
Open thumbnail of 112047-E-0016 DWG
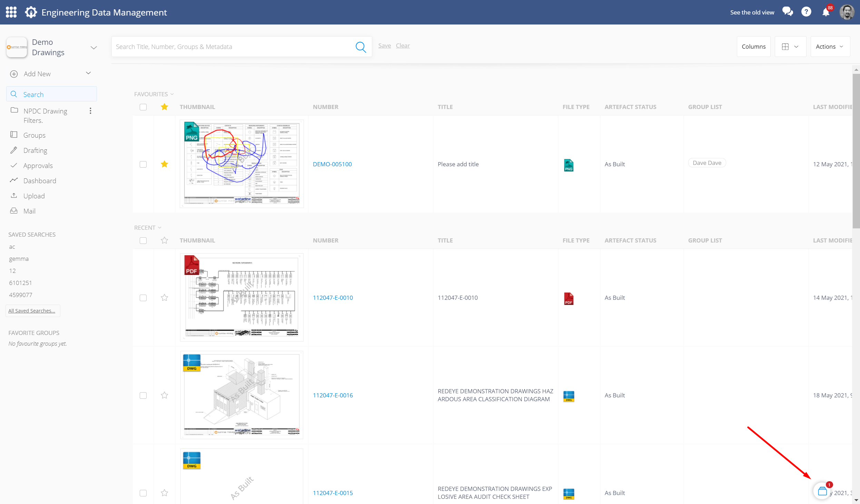click(242, 395)
